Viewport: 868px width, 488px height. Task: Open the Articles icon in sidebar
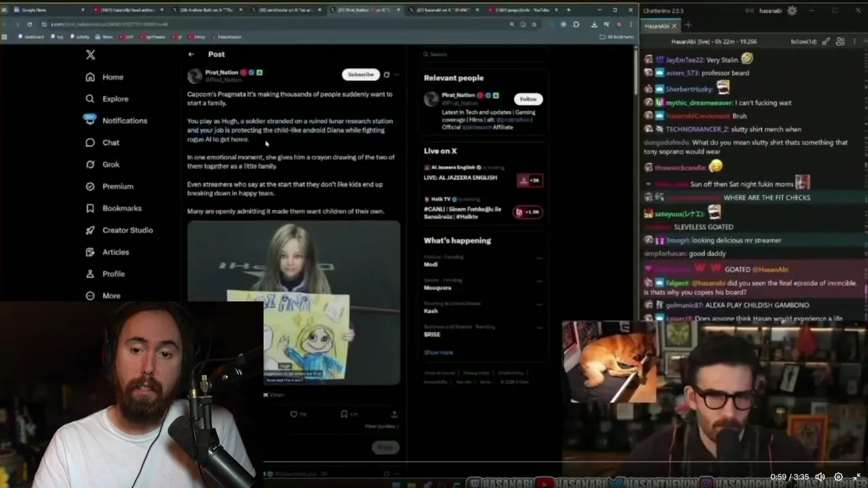pyautogui.click(x=90, y=251)
